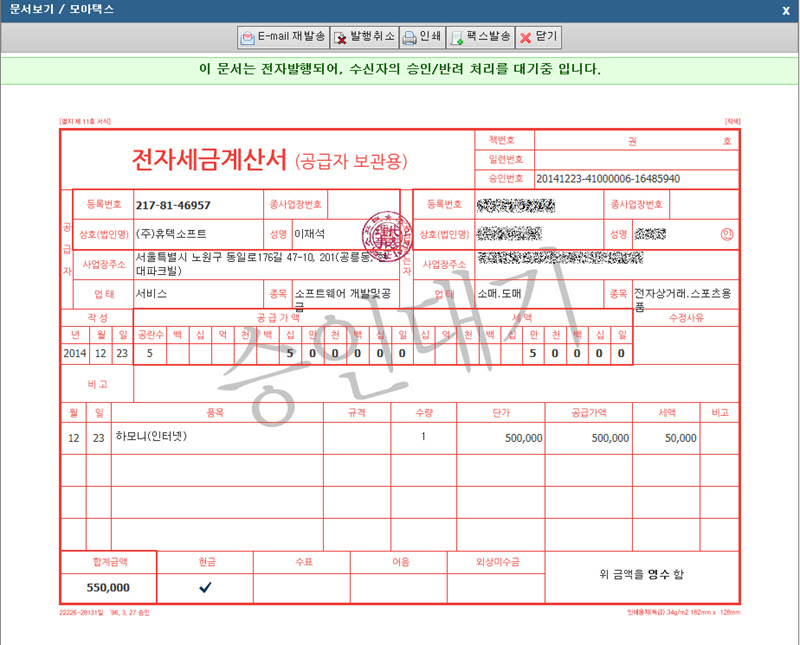Click the envelope icon for E-mail resend
Image resolution: width=800 pixels, height=645 pixels.
coord(247,38)
